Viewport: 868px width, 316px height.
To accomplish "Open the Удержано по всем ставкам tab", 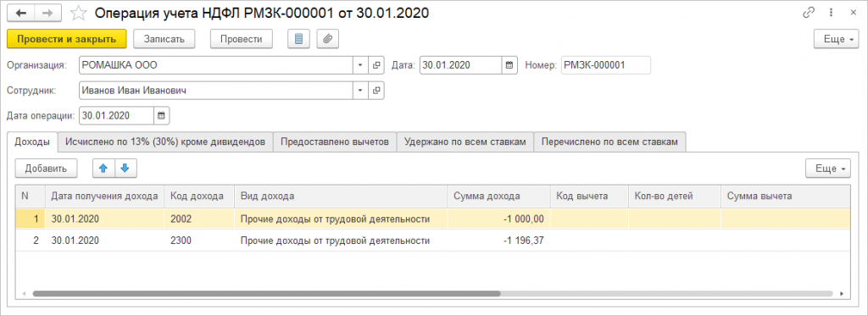I will point(465,141).
